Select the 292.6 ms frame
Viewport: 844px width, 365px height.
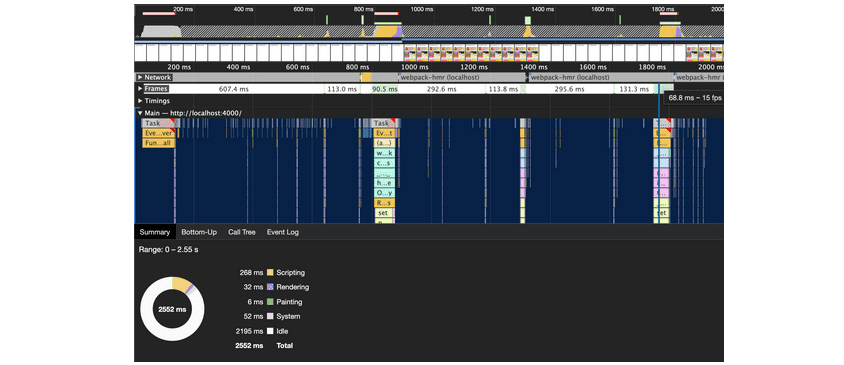441,89
